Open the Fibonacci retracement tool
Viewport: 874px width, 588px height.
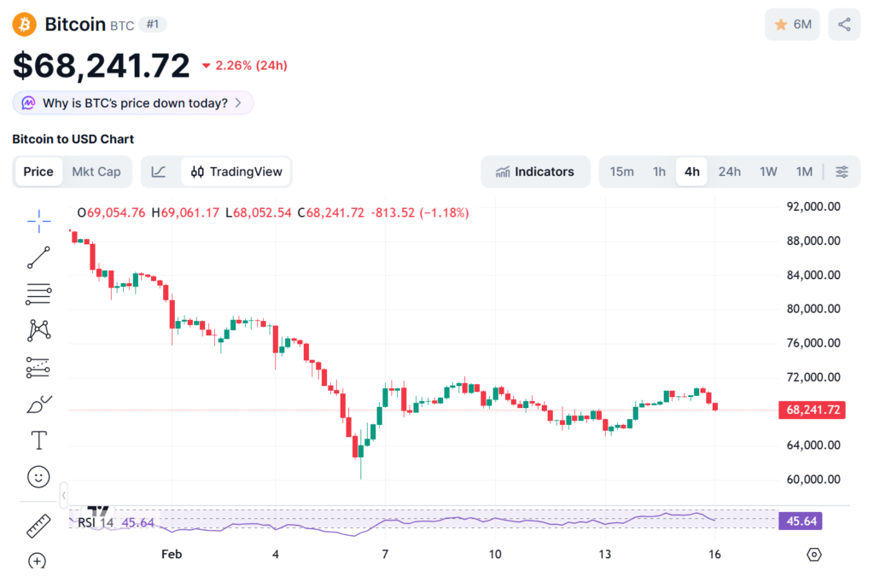[38, 294]
